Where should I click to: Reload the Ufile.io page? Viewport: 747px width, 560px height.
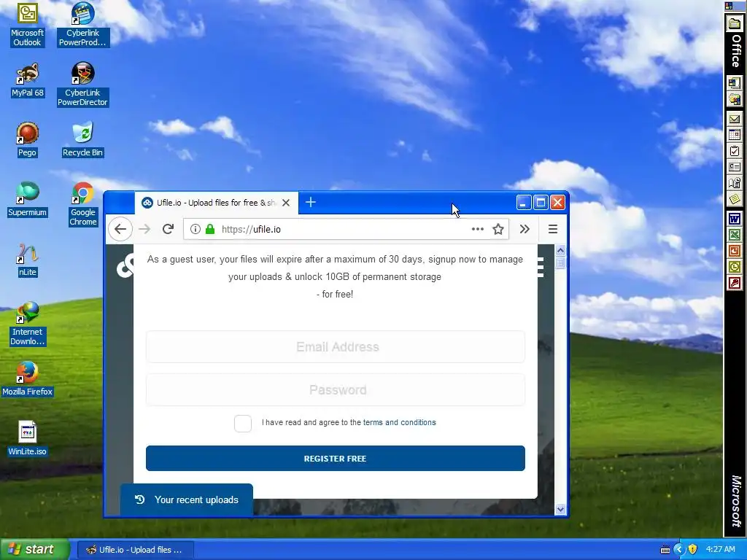(168, 229)
